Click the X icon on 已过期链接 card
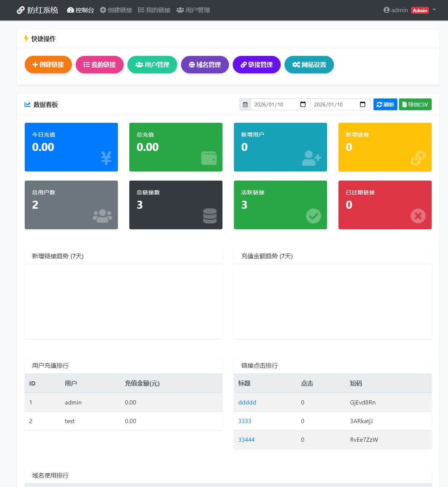This screenshot has width=448, height=487. click(x=418, y=216)
